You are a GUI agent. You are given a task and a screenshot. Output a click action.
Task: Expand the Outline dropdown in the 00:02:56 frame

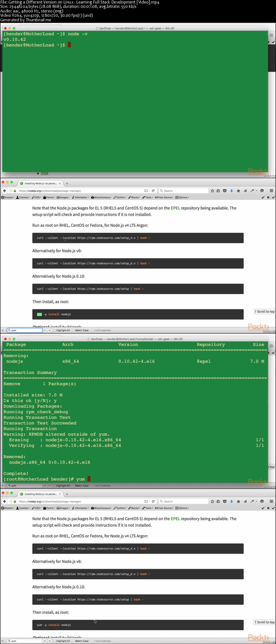pos(120,197)
